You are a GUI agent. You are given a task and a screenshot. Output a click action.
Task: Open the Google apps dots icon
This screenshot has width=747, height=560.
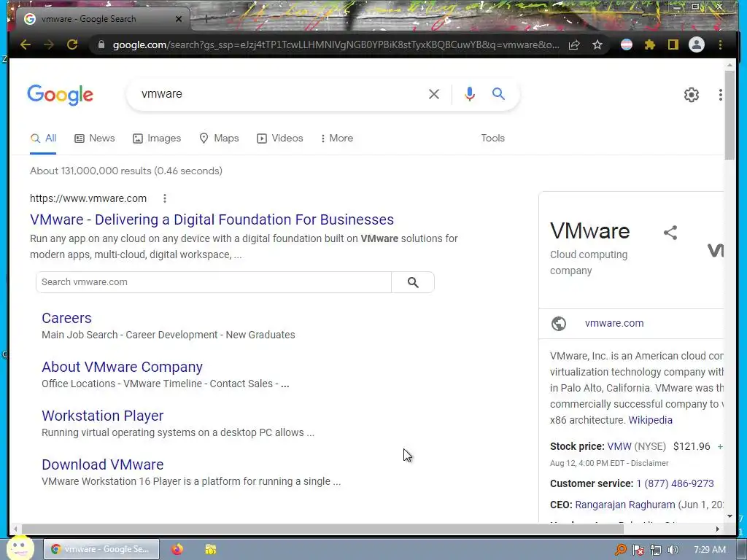point(720,95)
